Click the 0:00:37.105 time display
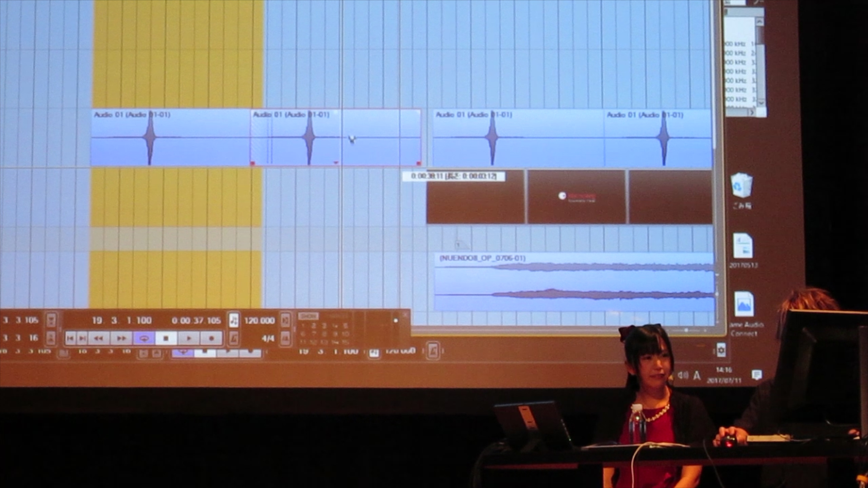The image size is (868, 488). [196, 320]
